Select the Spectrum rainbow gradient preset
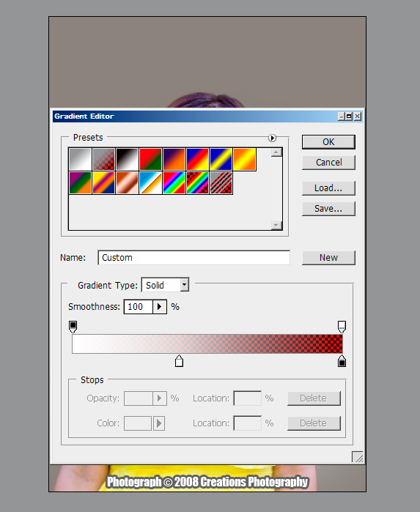This screenshot has height=512, width=420. click(x=174, y=183)
